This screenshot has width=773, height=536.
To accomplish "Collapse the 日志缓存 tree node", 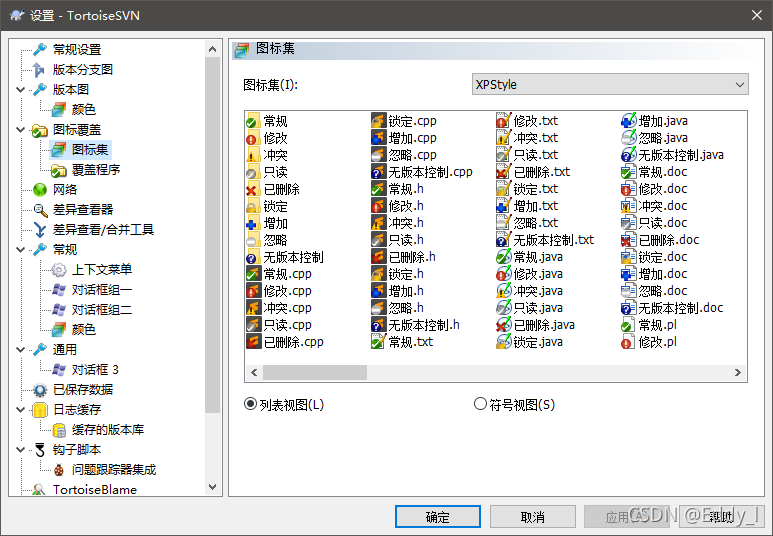I will point(21,410).
